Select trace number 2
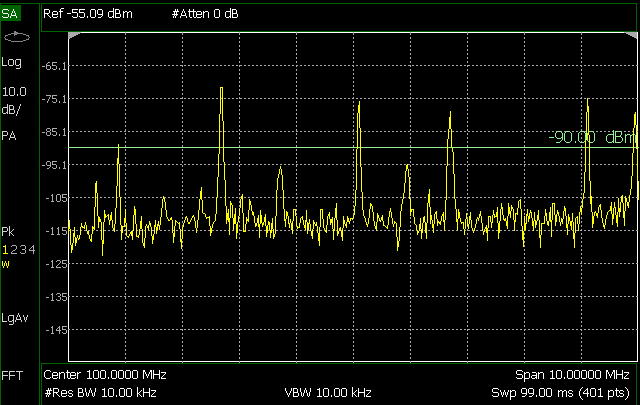Image resolution: width=640 pixels, height=405 pixels. tap(14, 249)
